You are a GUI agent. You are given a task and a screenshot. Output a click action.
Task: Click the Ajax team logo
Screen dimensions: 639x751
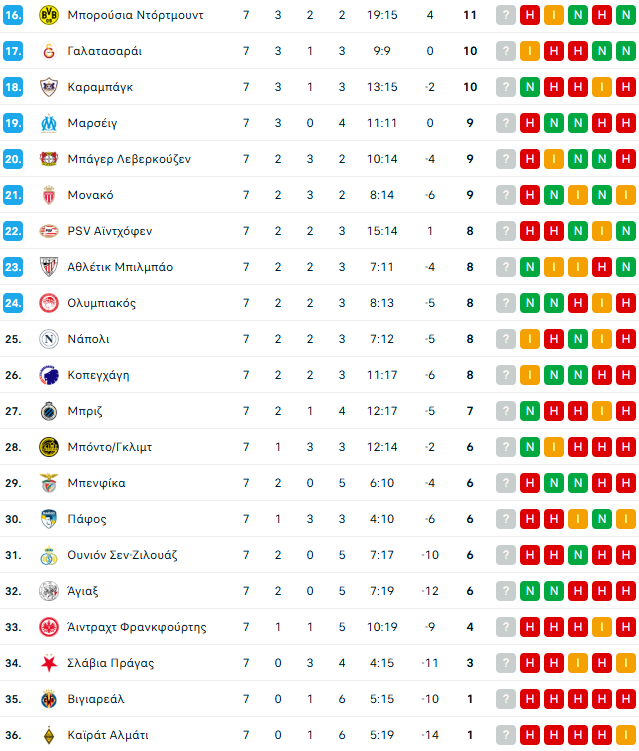(48, 591)
